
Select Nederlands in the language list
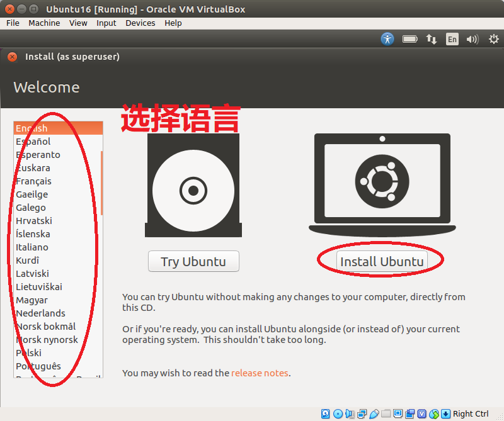pos(57,313)
